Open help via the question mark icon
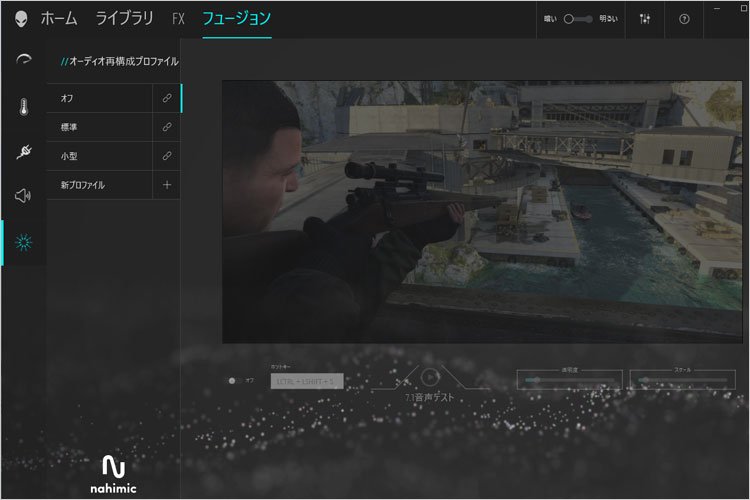 click(685, 19)
